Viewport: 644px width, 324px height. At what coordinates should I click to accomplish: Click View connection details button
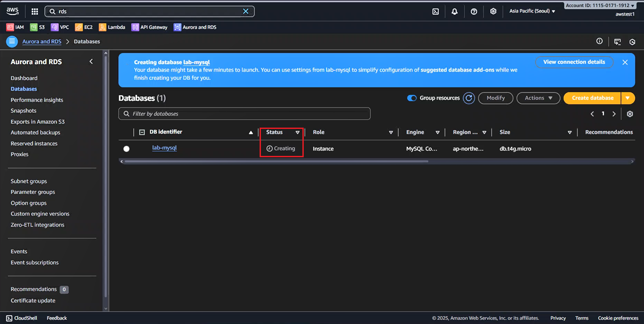pyautogui.click(x=574, y=62)
